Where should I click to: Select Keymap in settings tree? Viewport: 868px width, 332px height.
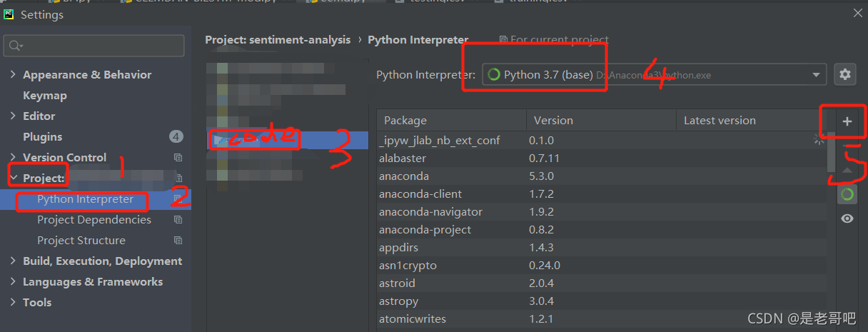click(45, 96)
